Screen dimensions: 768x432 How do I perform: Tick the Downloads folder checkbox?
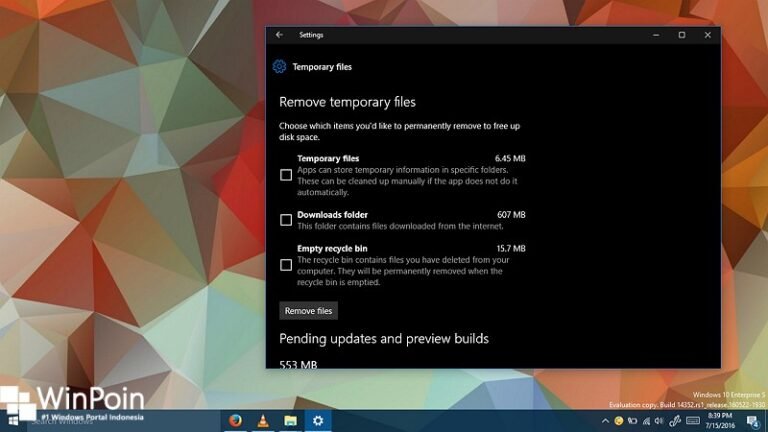[x=286, y=220]
